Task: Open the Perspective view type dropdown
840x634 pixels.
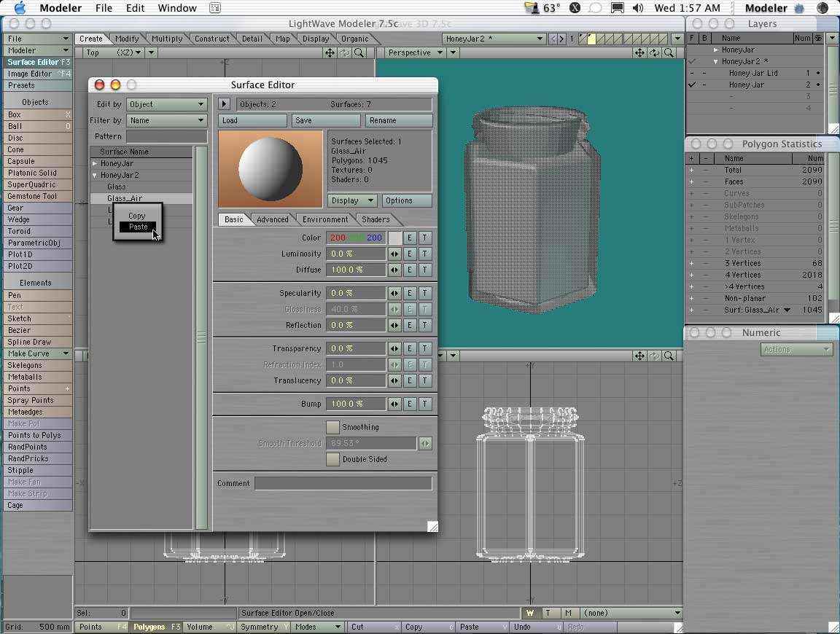Action: click(x=415, y=52)
